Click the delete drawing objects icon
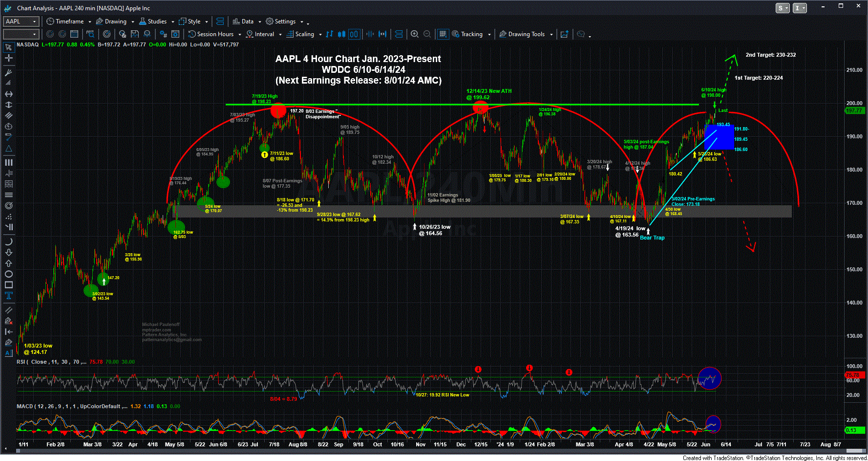Image resolution: width=868 pixels, height=461 pixels. click(x=8, y=321)
